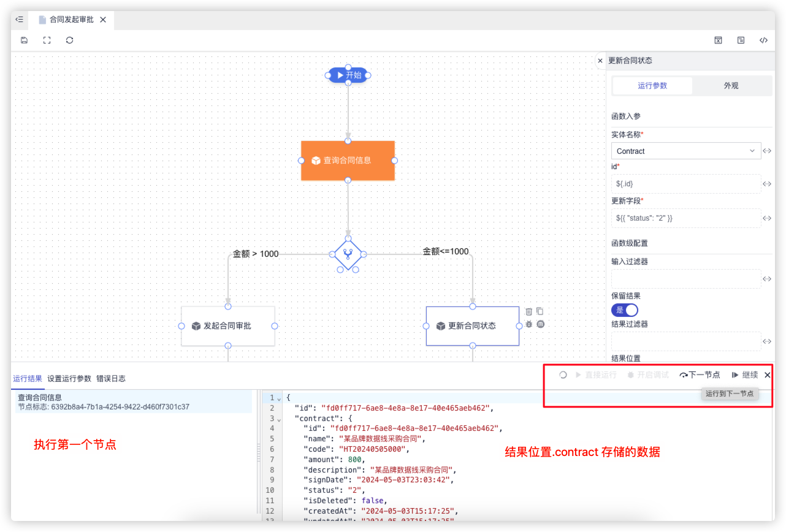The width and height of the screenshot is (786, 532).
Task: Click the refresh icon in the toolbar
Action: [69, 40]
